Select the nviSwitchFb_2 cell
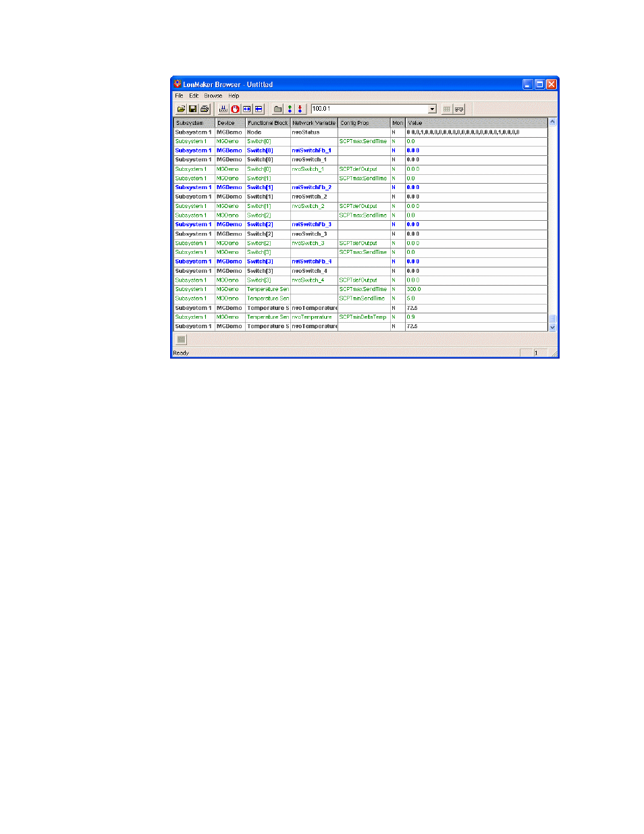 [x=314, y=188]
